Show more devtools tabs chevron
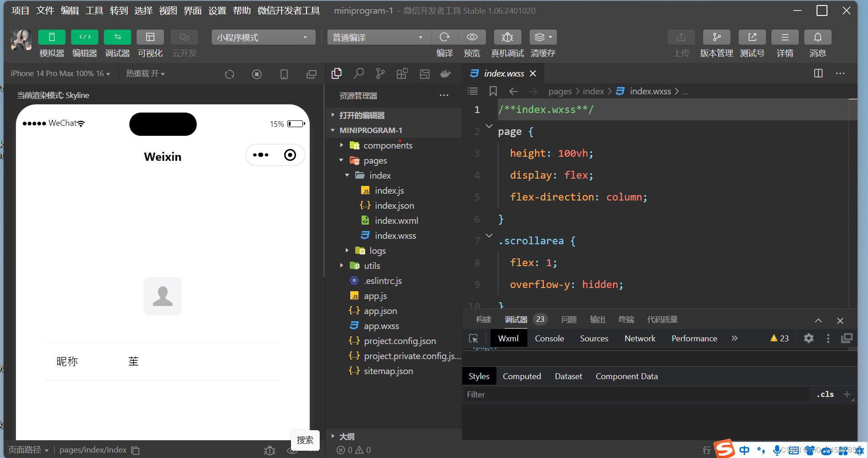The height and width of the screenshot is (458, 868). coord(734,338)
